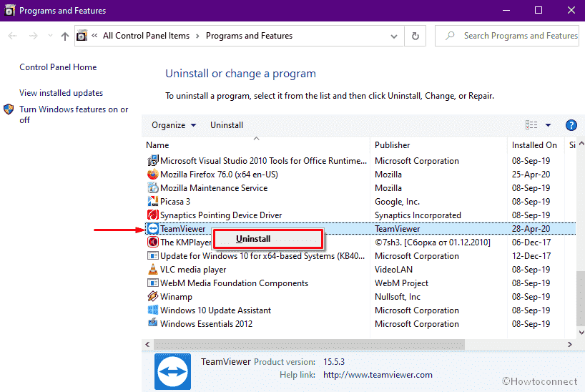Select Synaptics Pointing Device Driver entry
Image resolution: width=585 pixels, height=392 pixels.
point(360,215)
